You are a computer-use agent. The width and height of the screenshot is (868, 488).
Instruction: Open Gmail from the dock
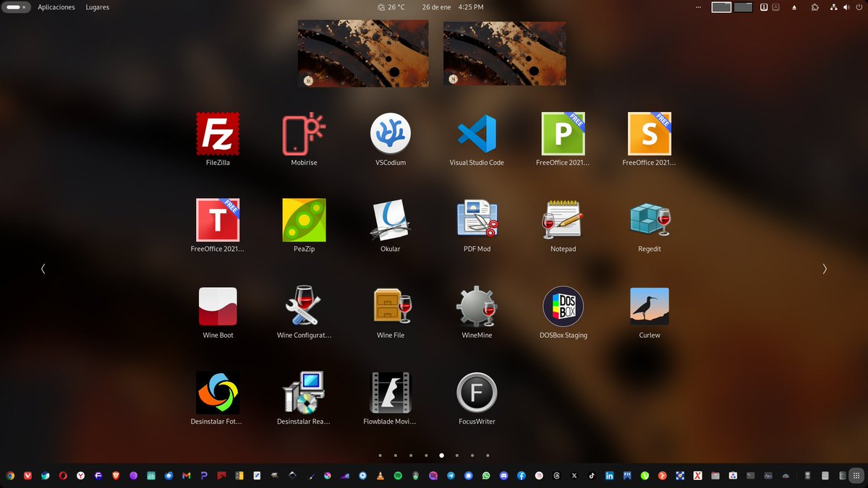pos(186,476)
